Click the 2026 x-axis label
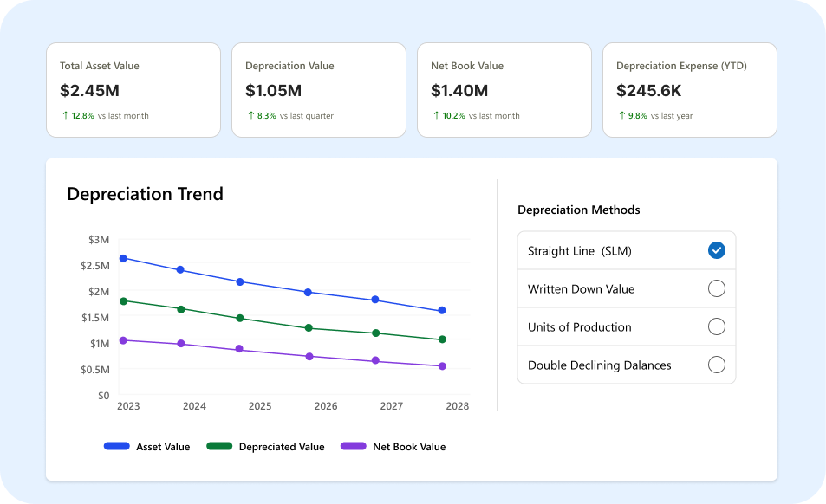 coord(326,406)
